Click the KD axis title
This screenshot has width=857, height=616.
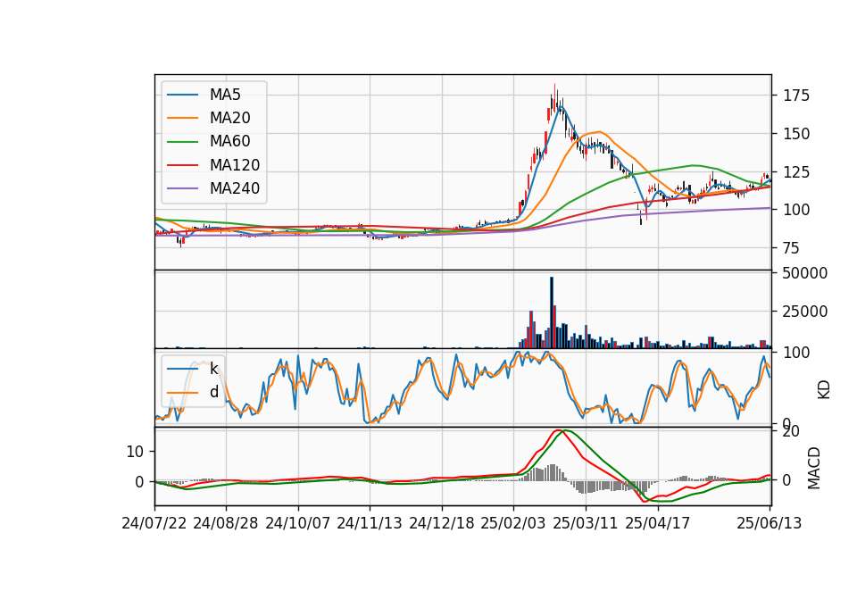(x=824, y=390)
